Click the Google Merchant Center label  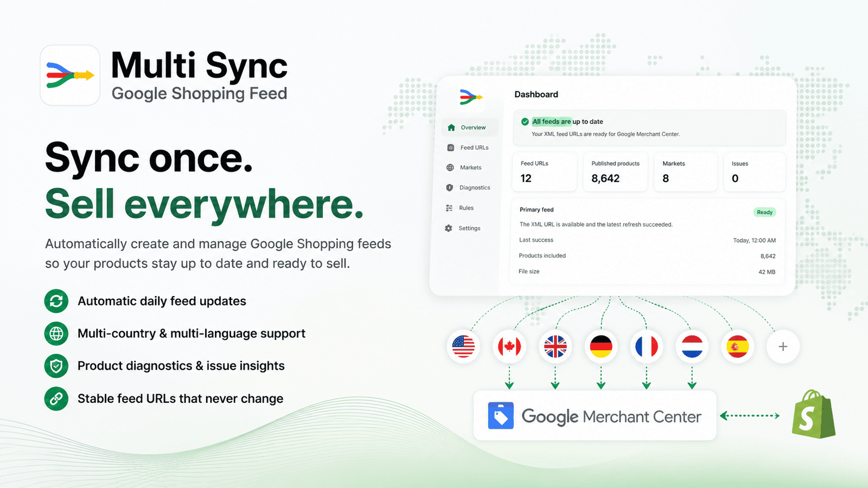pos(611,416)
